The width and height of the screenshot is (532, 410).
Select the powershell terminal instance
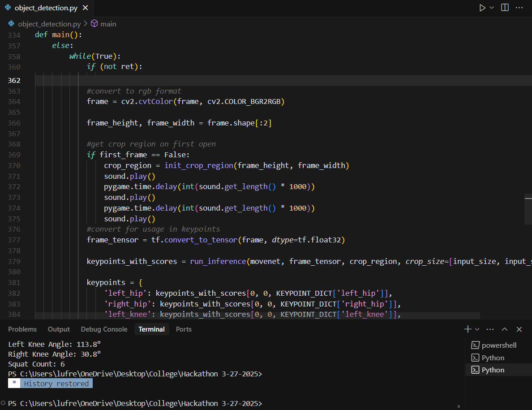tap(499, 345)
